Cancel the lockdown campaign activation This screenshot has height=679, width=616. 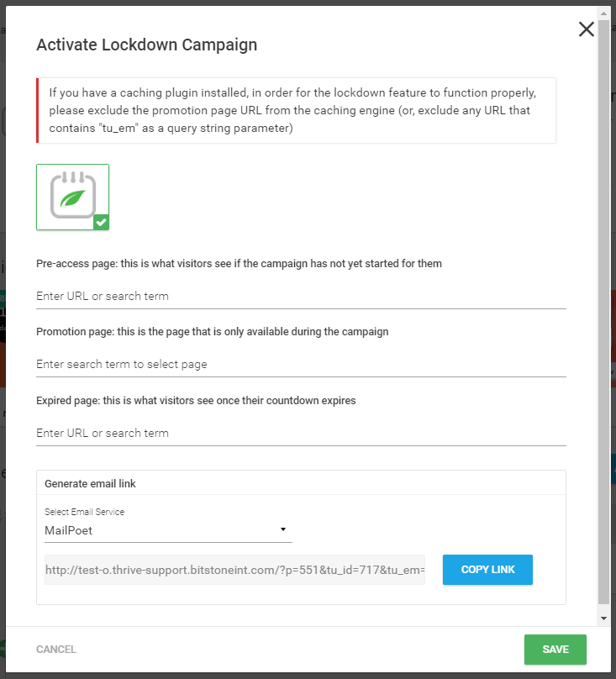pos(55,650)
